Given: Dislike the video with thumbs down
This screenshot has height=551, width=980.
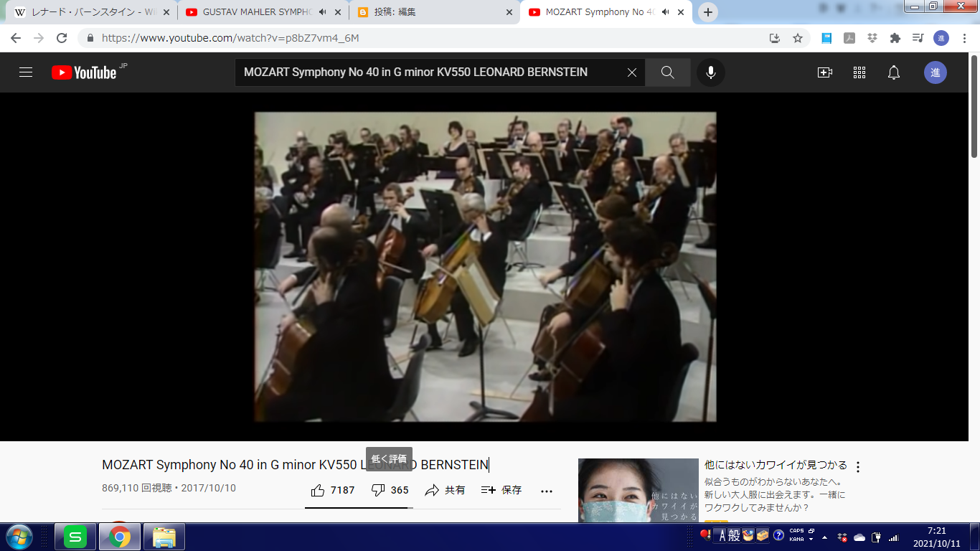Looking at the screenshot, I should click(390, 490).
